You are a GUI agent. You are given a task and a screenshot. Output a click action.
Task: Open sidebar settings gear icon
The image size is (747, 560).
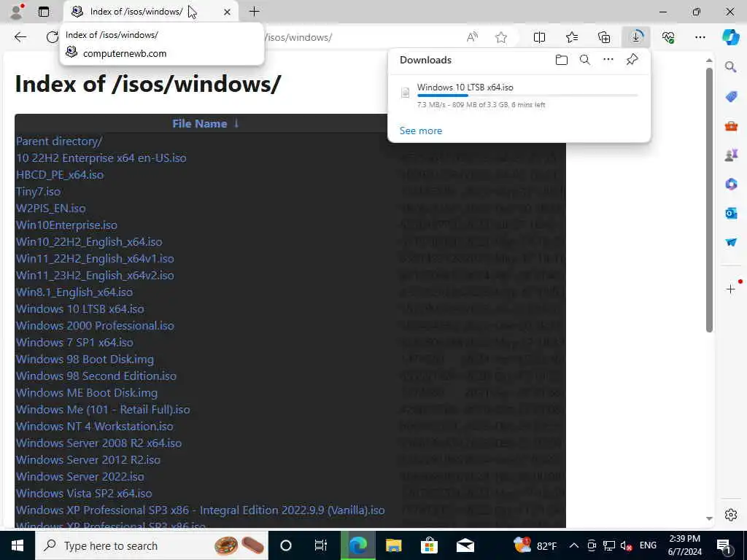(731, 515)
